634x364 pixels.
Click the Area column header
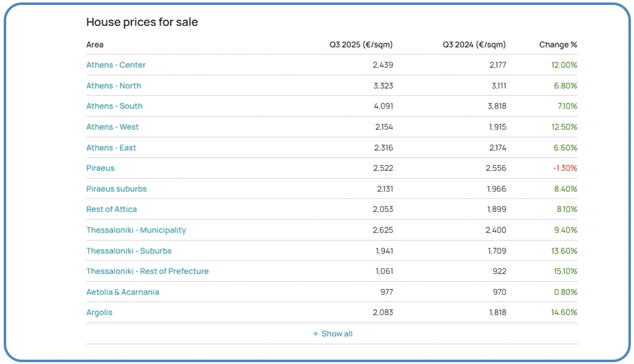[95, 44]
